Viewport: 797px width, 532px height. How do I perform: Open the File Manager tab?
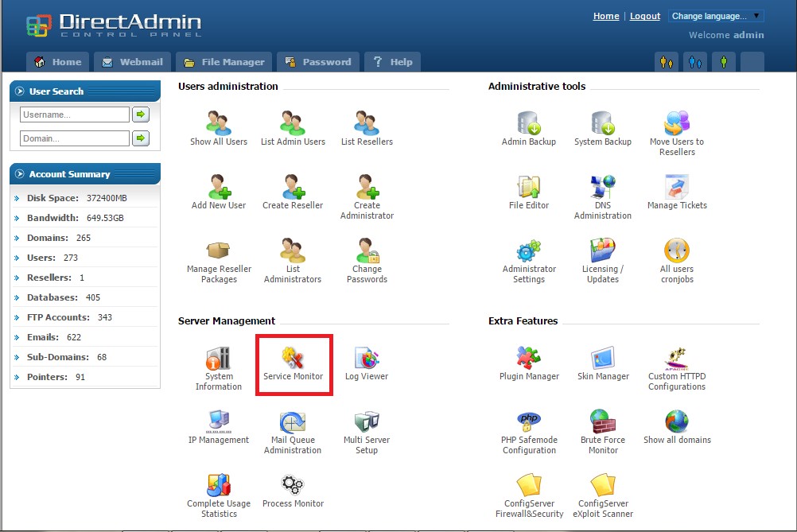(x=224, y=62)
